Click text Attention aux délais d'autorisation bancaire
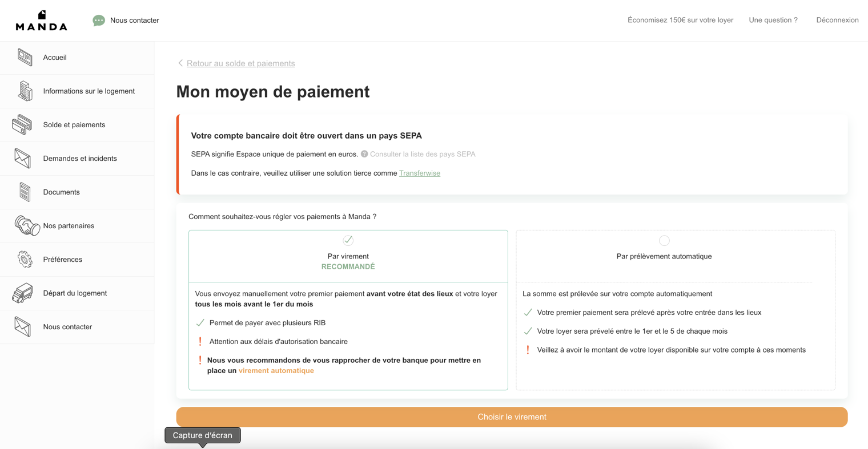This screenshot has width=868, height=449. (x=279, y=342)
